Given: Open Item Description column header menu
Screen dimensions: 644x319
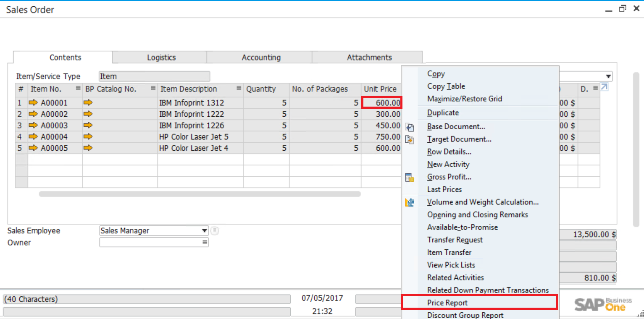Looking at the screenshot, I should tap(239, 89).
